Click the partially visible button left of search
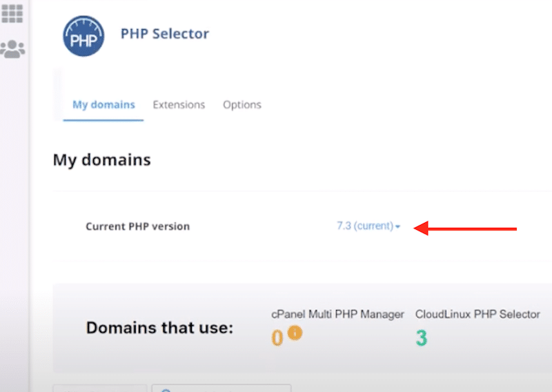552x392 pixels. (99, 389)
